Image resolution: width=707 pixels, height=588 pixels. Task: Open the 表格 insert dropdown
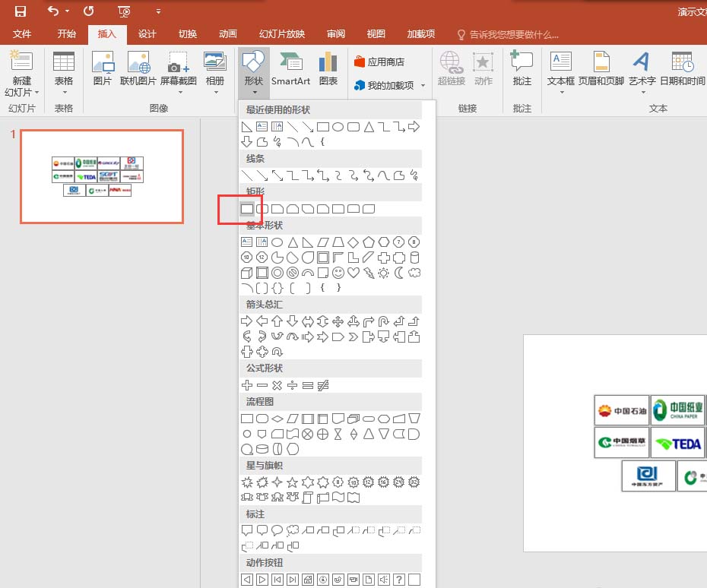[64, 73]
